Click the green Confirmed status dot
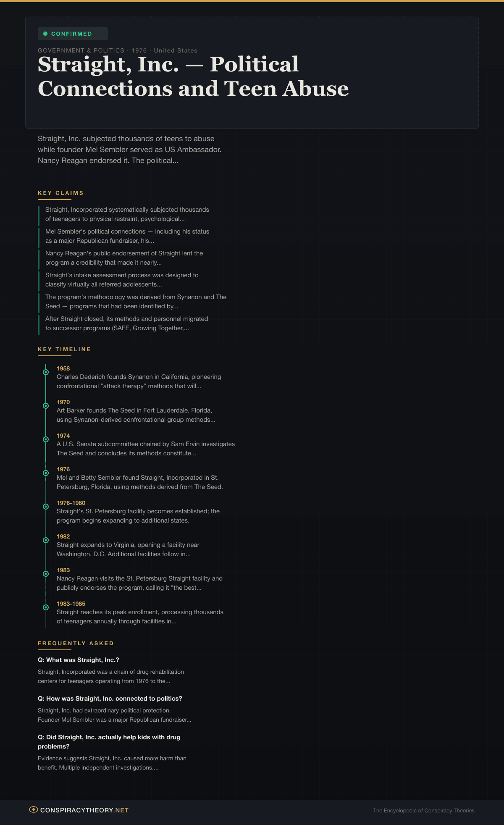This screenshot has width=504, height=825. coord(45,34)
